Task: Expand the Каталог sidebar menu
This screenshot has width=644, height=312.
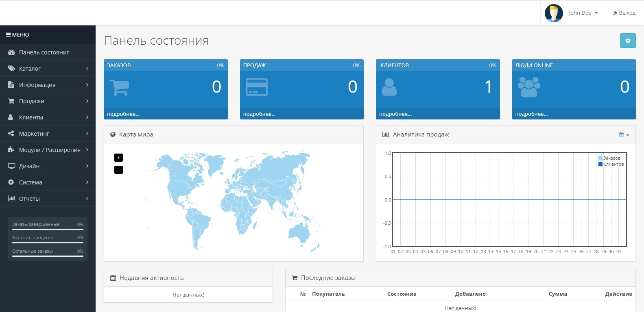Action: tap(48, 69)
